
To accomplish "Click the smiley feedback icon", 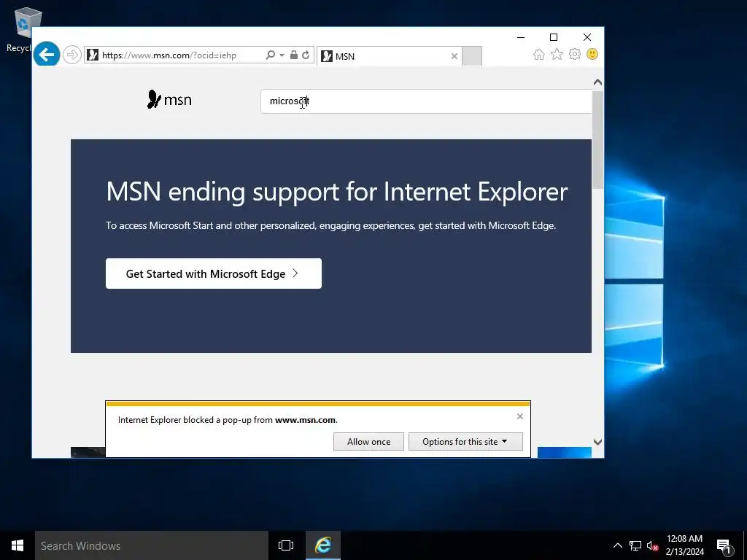I will tap(592, 54).
